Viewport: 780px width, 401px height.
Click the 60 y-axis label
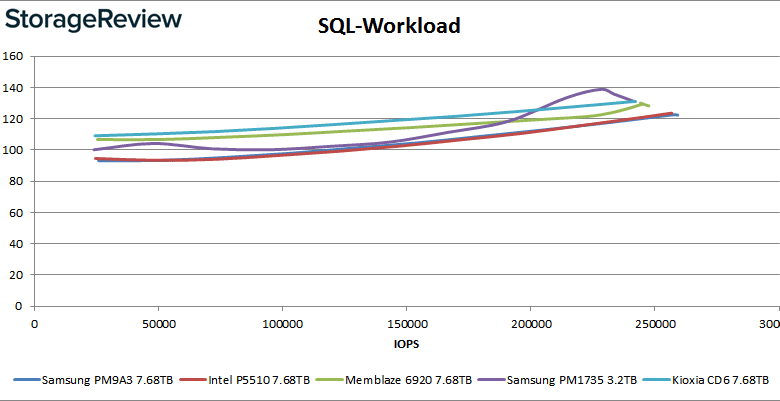pos(16,212)
